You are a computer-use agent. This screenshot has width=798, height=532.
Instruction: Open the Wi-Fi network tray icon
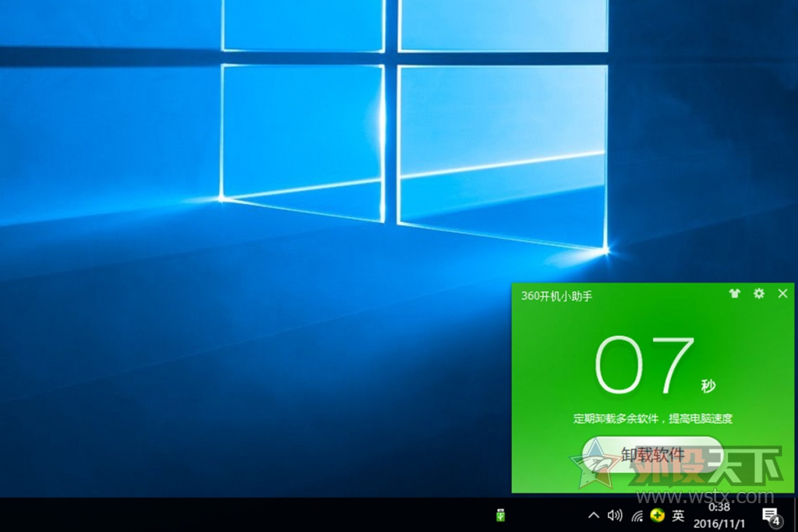pyautogui.click(x=637, y=516)
